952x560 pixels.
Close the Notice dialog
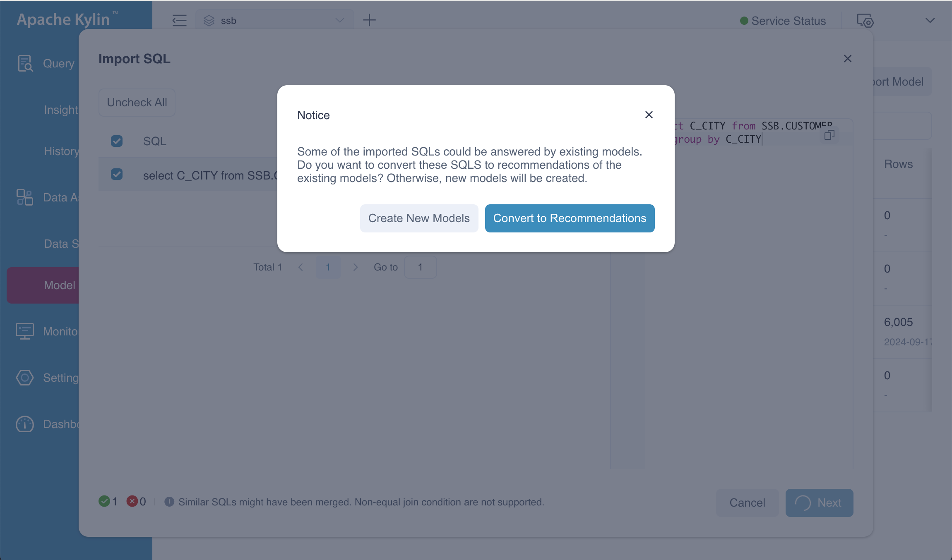point(649,115)
